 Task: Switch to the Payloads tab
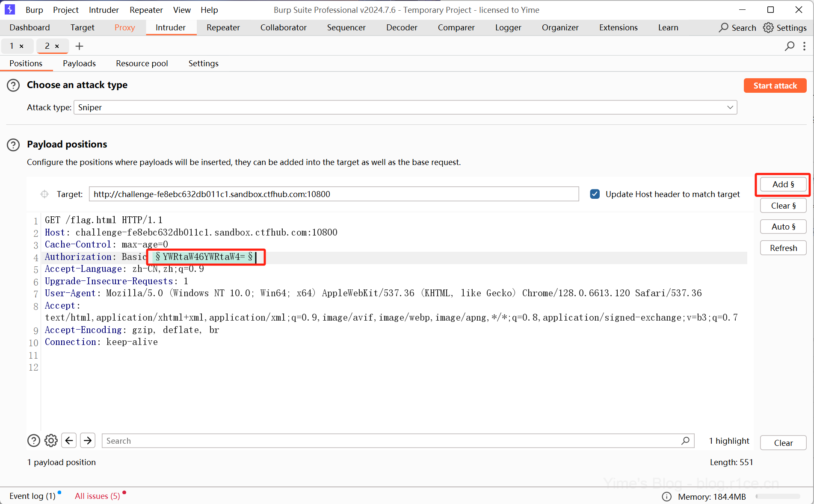(79, 63)
